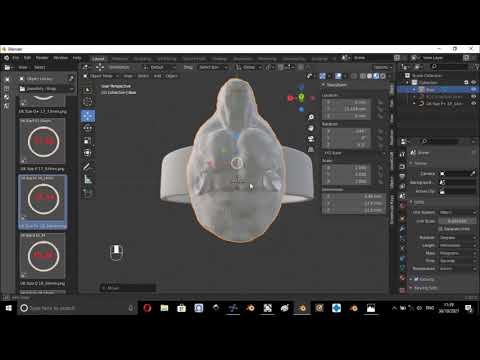Select the Select Box tool
The image size is (480, 360).
pos(88,90)
